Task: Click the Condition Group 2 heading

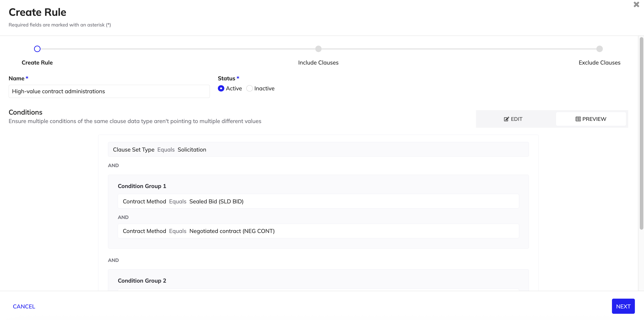Action: 142,281
